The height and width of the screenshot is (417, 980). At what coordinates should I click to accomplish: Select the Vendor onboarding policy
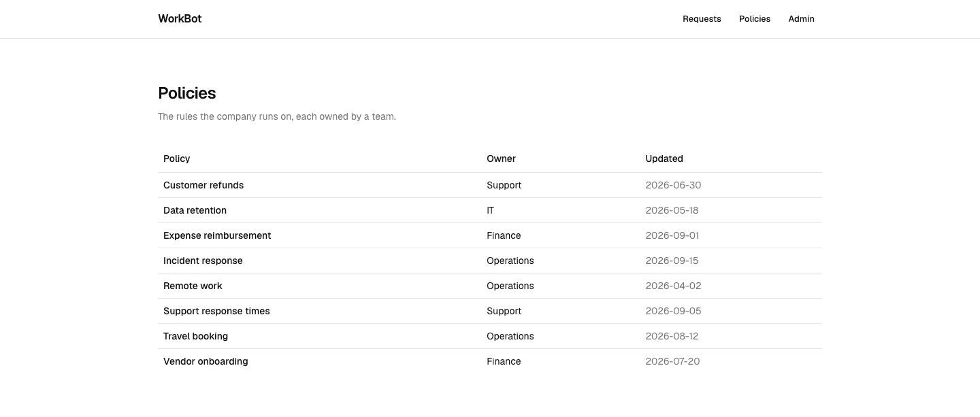[x=206, y=361]
